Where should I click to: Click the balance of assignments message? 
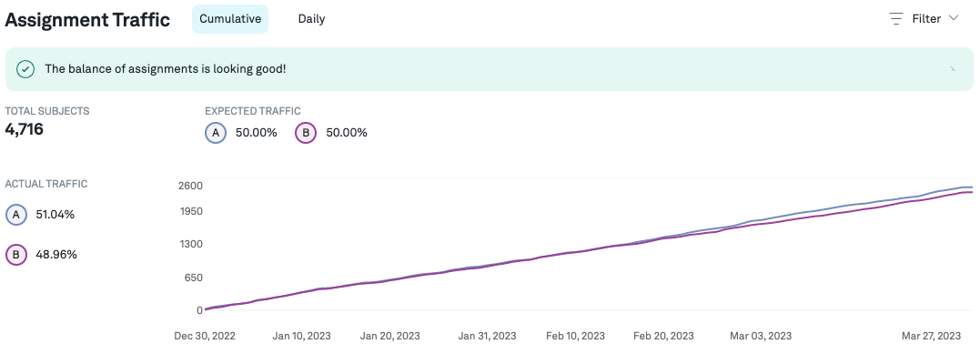tap(172, 69)
